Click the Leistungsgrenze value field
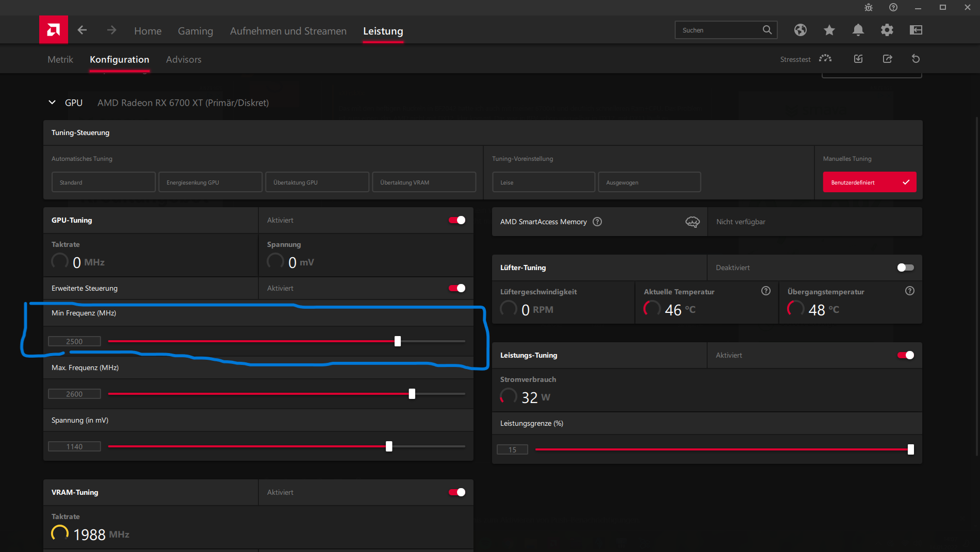Viewport: 980px width, 552px height. pyautogui.click(x=512, y=449)
